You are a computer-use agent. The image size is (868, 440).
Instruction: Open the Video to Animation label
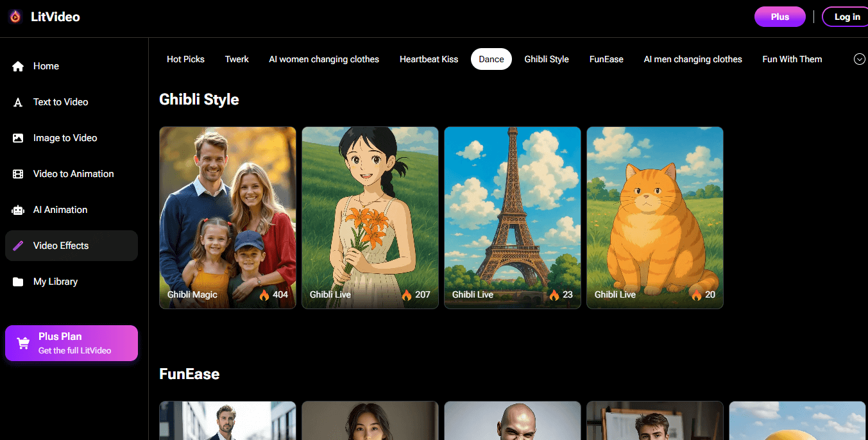coord(74,174)
